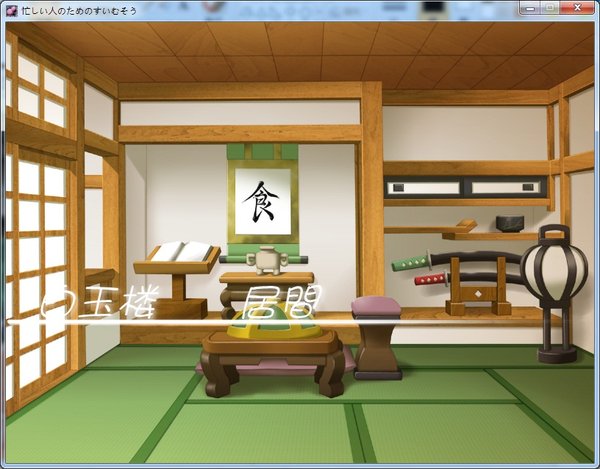
Task: Select the green-hilted katana on the rack
Action: coord(457,259)
